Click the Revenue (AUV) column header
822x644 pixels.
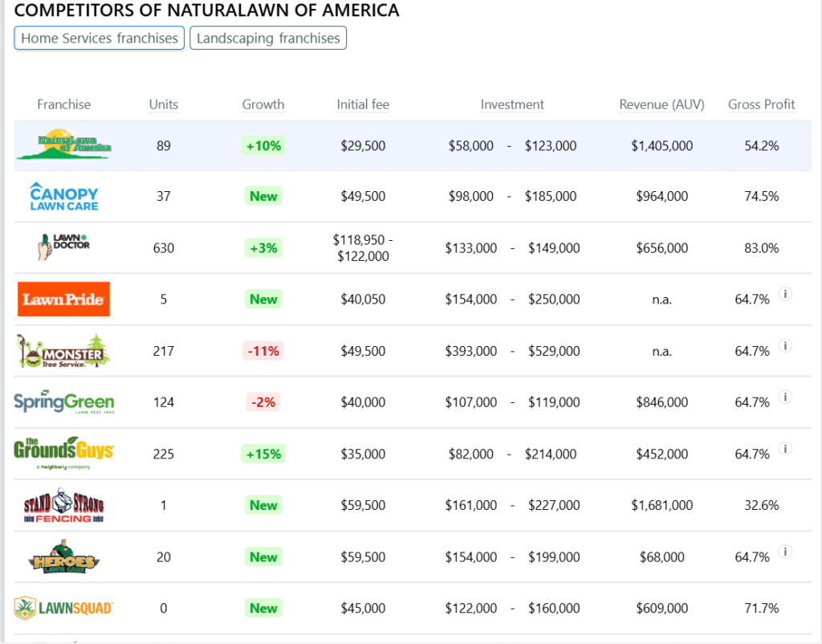point(661,104)
